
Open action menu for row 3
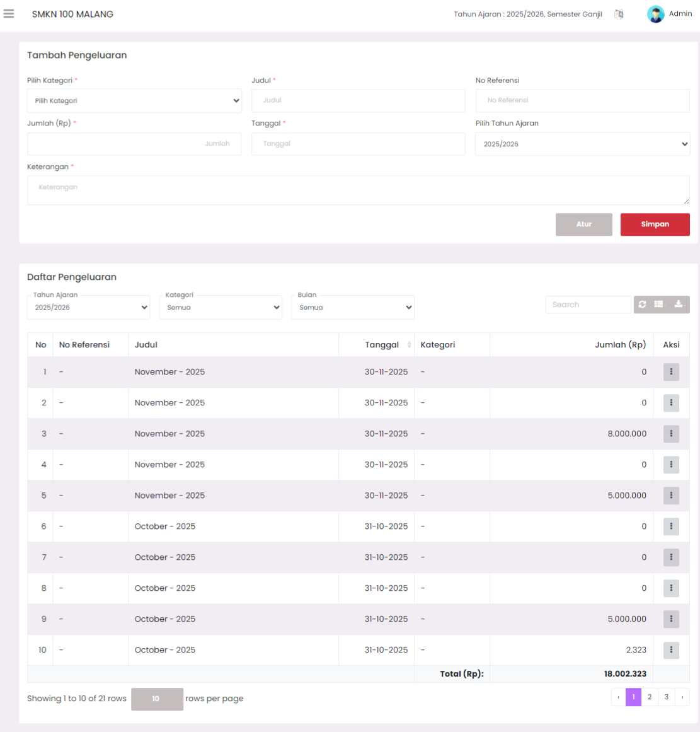tap(671, 434)
